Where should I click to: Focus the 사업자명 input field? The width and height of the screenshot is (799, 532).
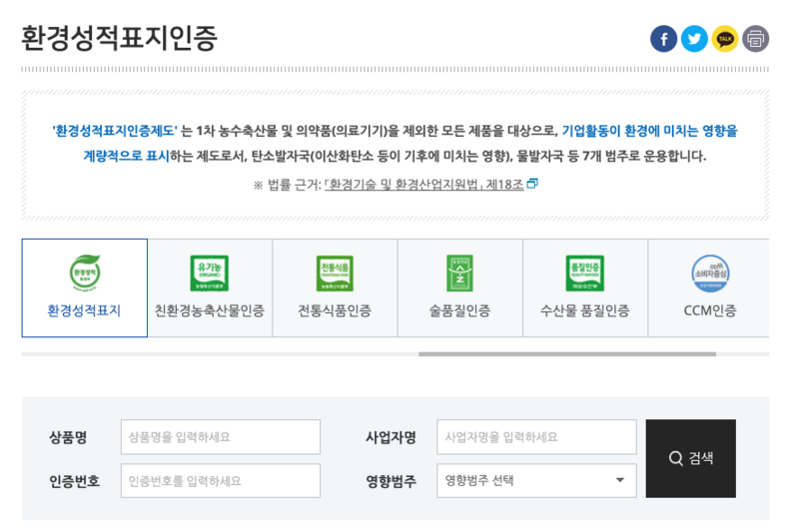point(535,437)
